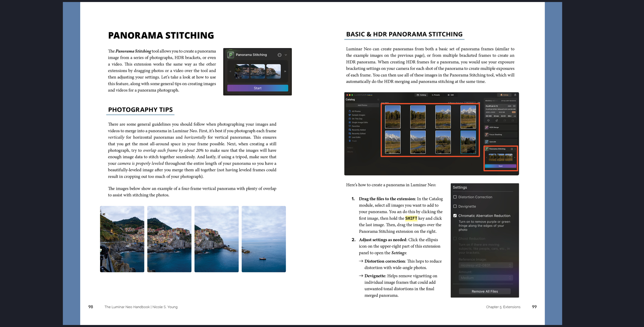Collapse the Panorama Stitching panel chevron

[x=286, y=55]
